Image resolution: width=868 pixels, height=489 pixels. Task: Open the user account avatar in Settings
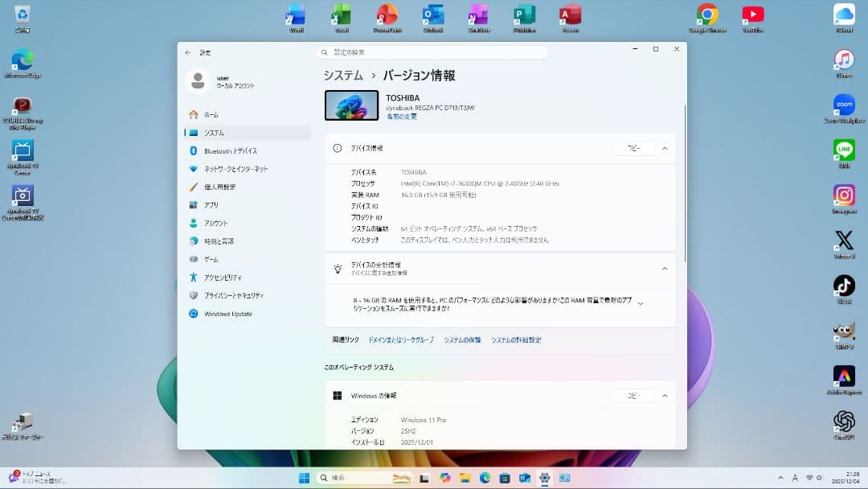click(198, 80)
